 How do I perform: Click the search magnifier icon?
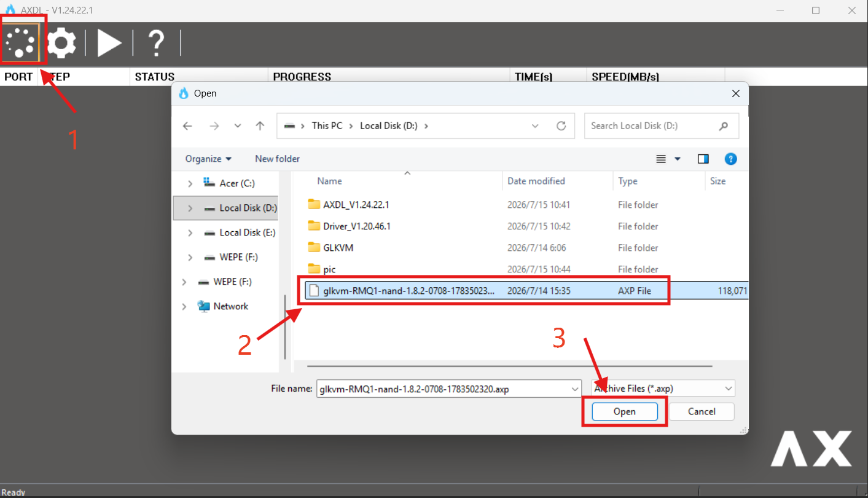click(x=724, y=125)
